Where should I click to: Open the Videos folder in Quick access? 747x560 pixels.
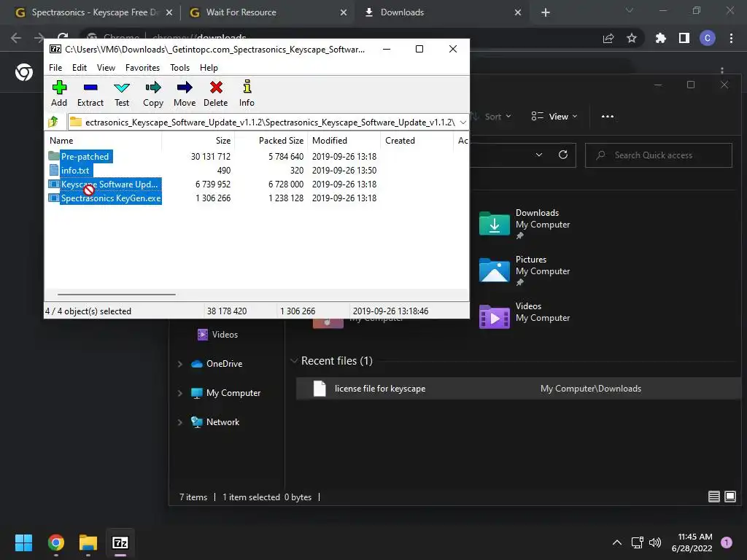point(525,316)
